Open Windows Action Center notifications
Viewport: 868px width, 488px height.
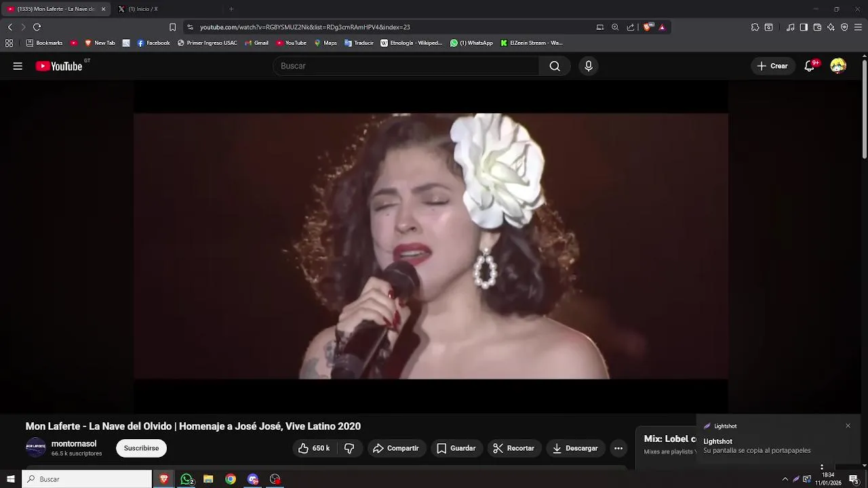click(854, 479)
